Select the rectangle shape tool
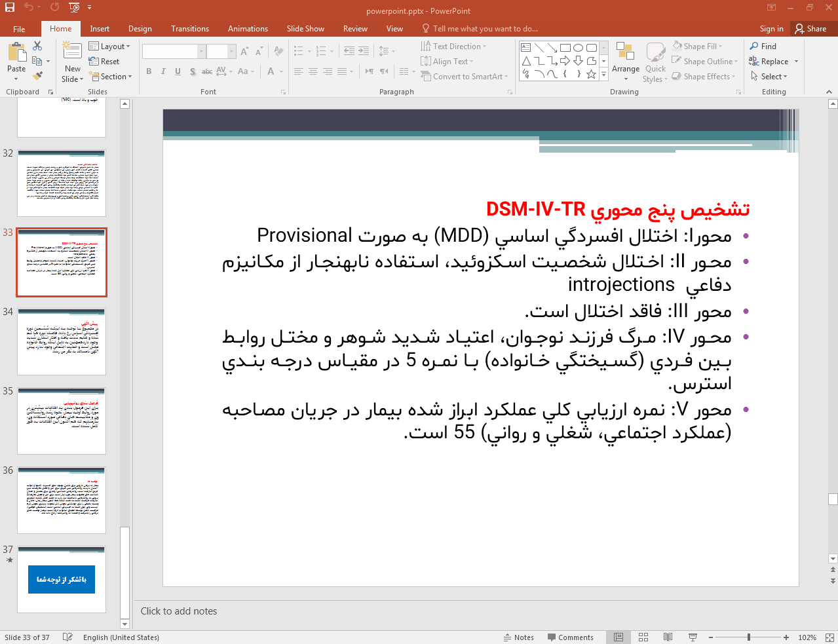This screenshot has width=838, height=644. point(565,47)
